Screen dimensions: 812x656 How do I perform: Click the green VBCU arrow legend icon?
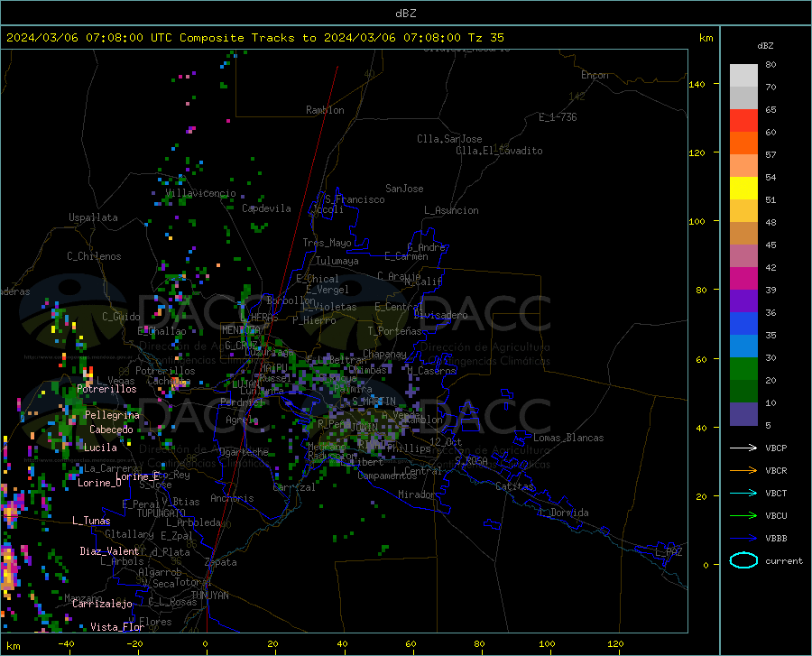pos(743,515)
